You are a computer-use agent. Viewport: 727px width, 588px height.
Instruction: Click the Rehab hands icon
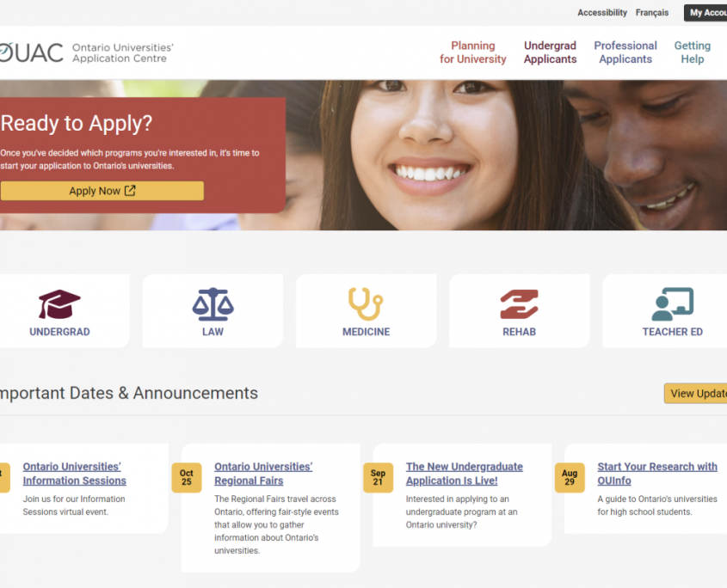520,304
